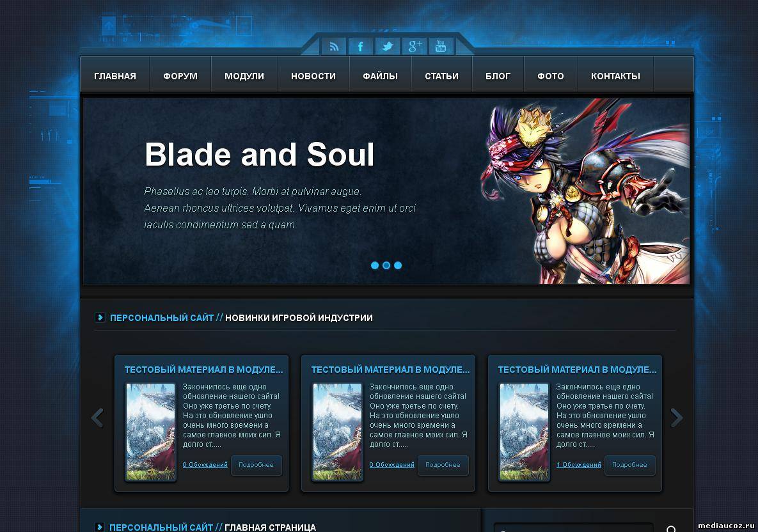
Task: Open the YouTube icon in header
Action: (441, 47)
